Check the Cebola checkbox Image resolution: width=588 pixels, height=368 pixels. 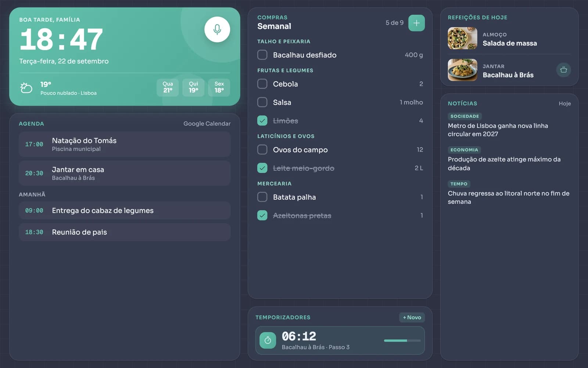(262, 84)
